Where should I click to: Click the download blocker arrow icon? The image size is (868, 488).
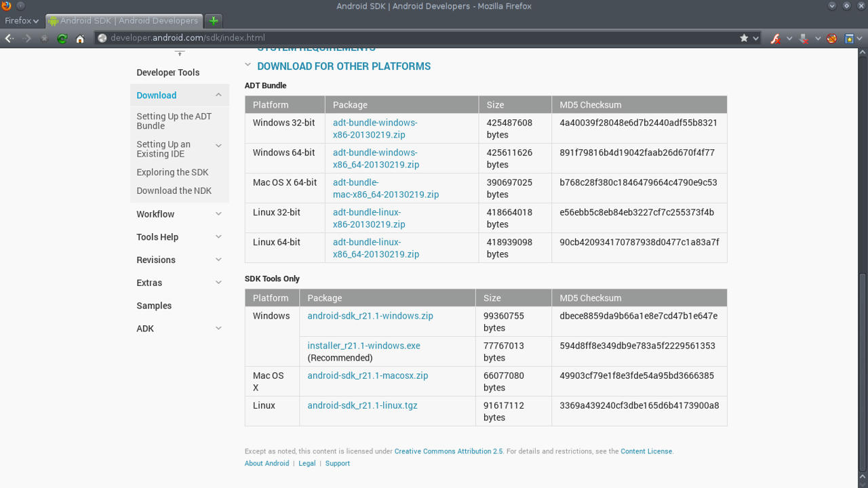(x=804, y=39)
